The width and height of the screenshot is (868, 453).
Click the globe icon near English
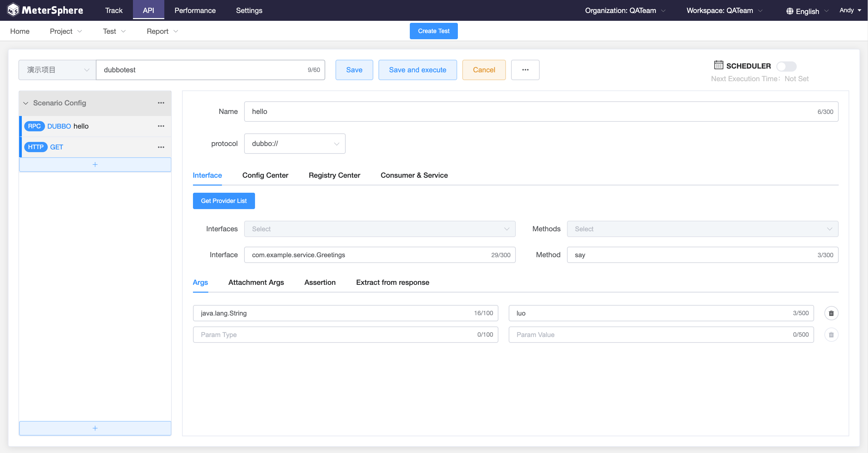point(789,11)
